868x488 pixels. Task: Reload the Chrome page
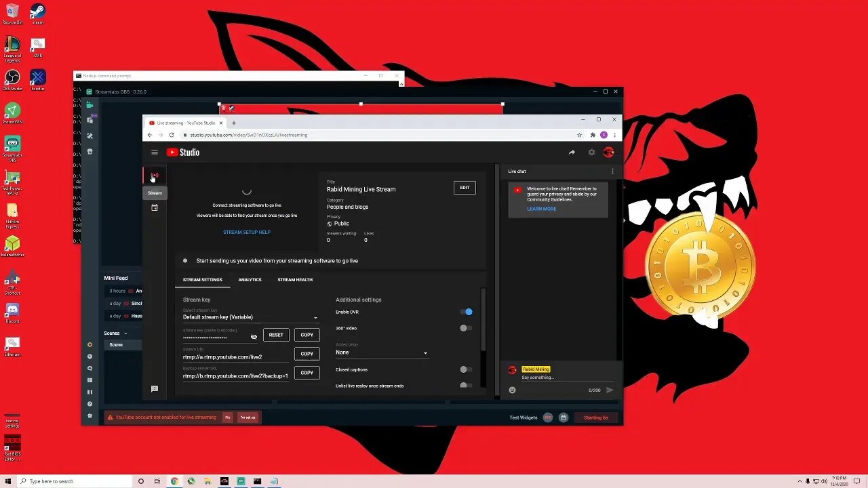(x=172, y=135)
